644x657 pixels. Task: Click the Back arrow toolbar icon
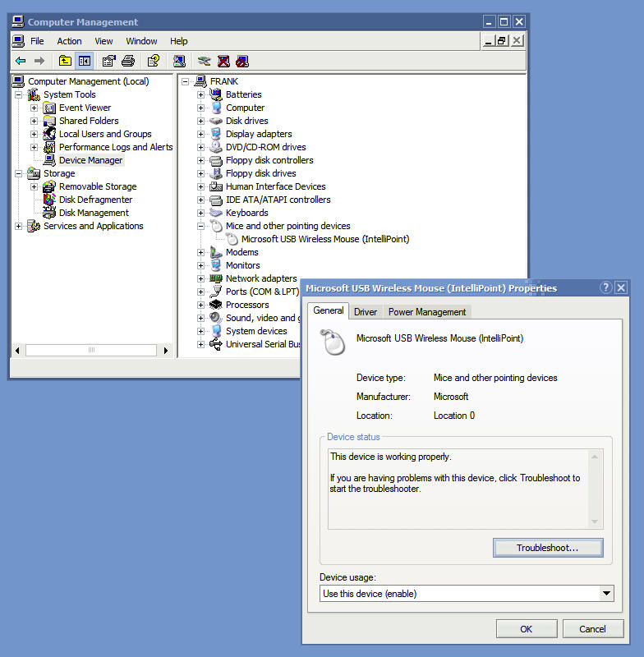[21, 61]
